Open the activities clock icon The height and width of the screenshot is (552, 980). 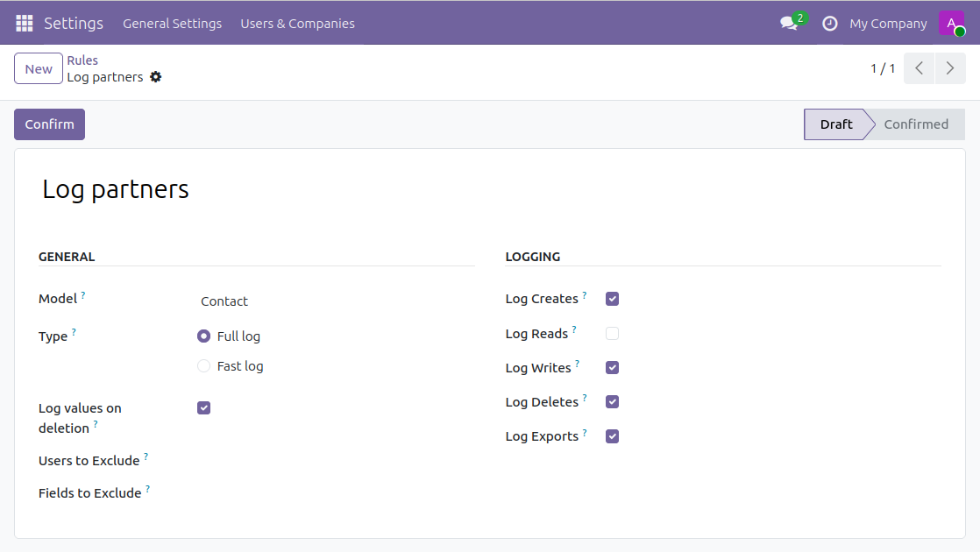829,24
